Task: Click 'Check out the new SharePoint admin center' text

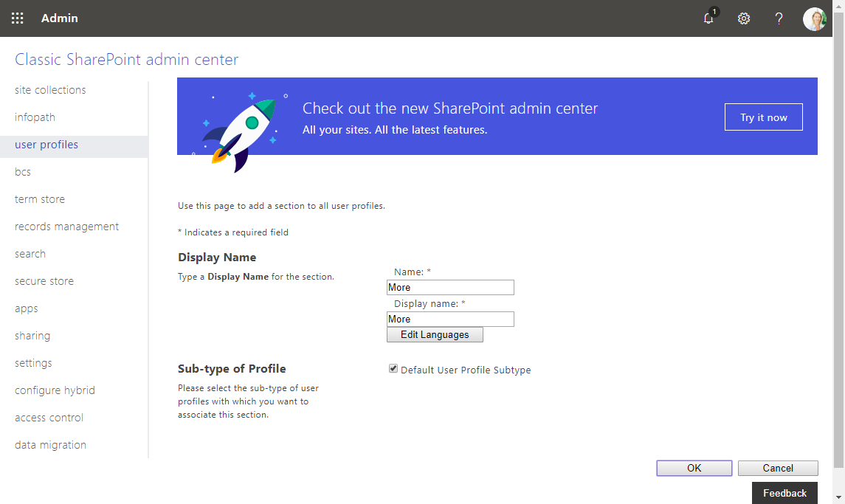Action: [x=450, y=108]
